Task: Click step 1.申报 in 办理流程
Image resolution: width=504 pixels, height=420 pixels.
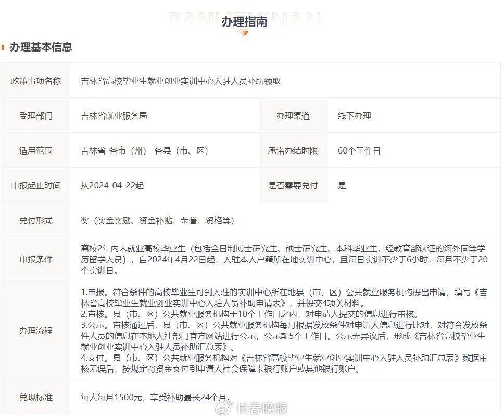Action: pos(284,298)
